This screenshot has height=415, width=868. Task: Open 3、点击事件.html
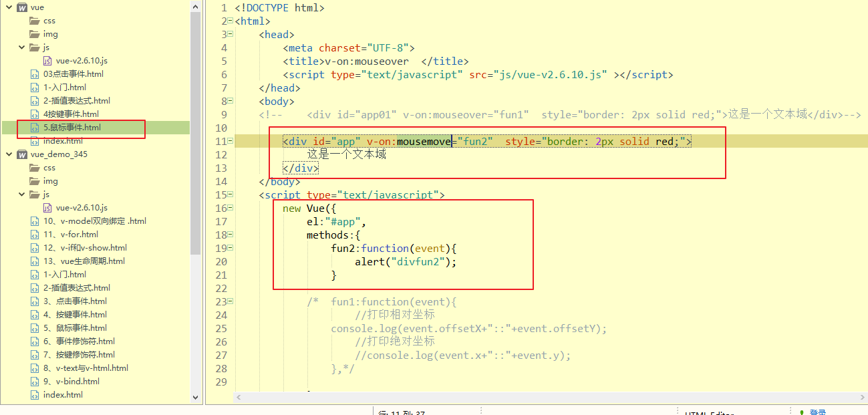pyautogui.click(x=75, y=301)
